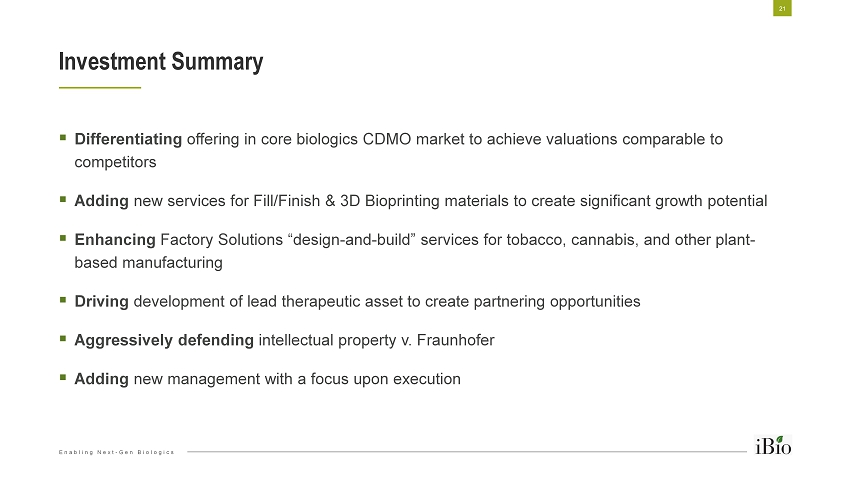
Task: Click the word "Fraunhofer" in the fifth bullet
Action: [456, 340]
